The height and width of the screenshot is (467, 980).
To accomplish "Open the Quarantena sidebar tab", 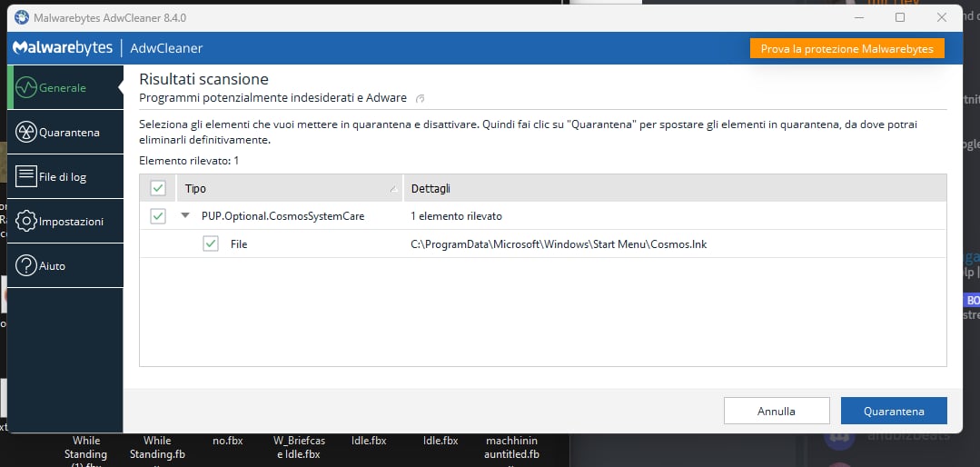I will (65, 133).
